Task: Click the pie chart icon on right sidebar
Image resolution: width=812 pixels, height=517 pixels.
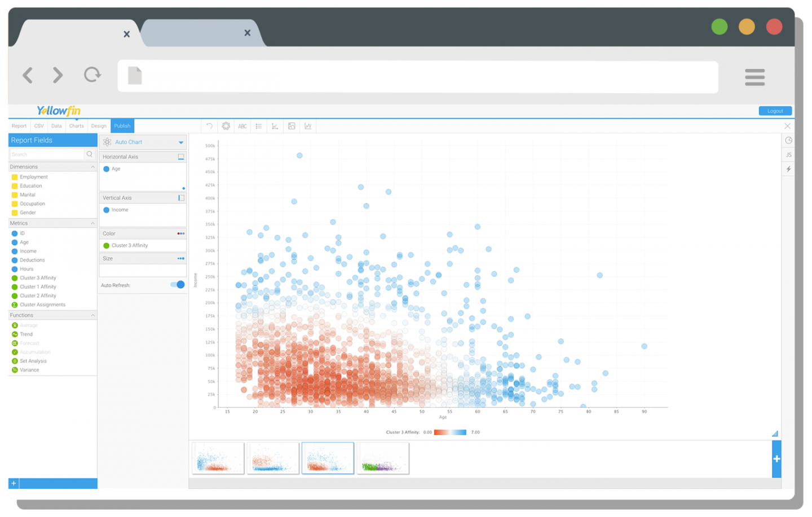Action: click(788, 140)
